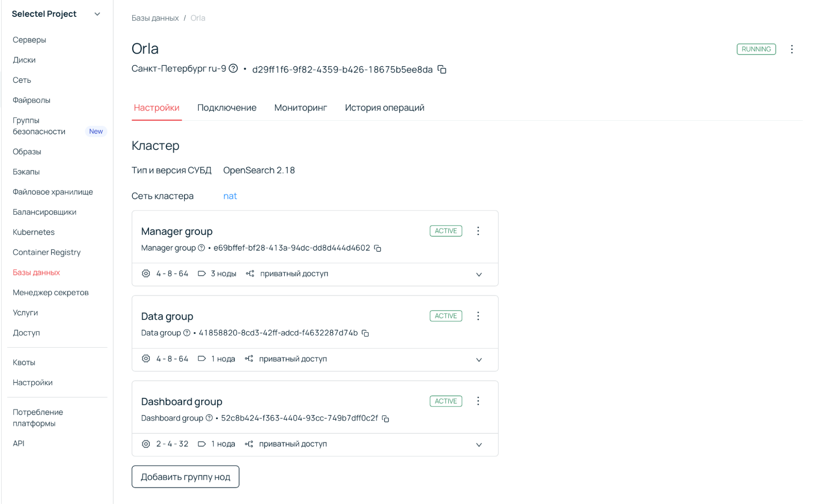Click help icon beside Dashboard group label
The width and height of the screenshot is (816, 504).
[209, 418]
